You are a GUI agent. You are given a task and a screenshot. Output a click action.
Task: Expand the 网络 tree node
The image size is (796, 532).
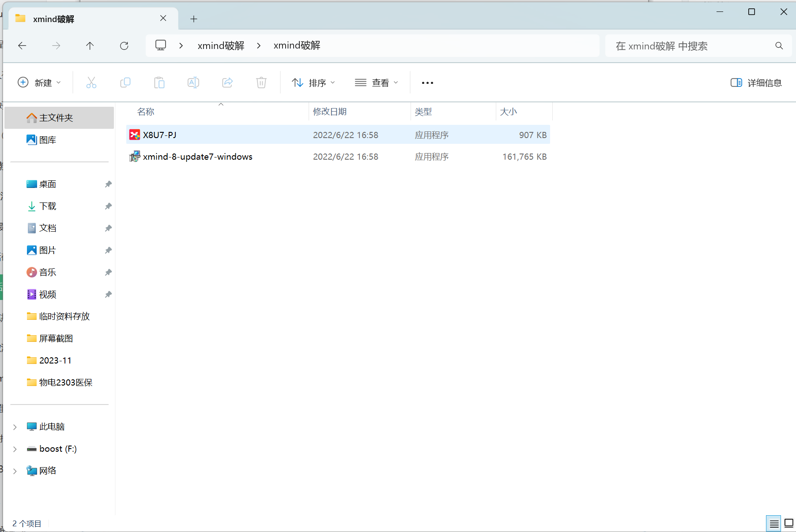15,471
